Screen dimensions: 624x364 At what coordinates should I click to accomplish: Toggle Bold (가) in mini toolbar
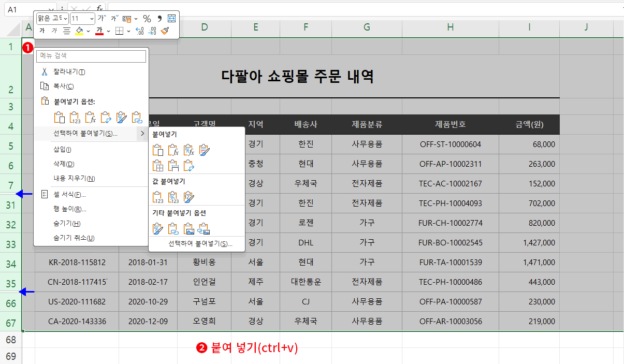pyautogui.click(x=42, y=31)
